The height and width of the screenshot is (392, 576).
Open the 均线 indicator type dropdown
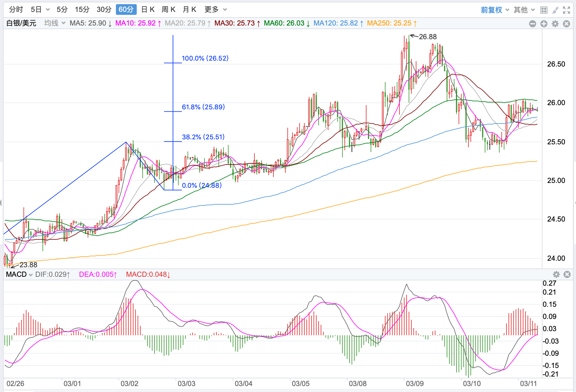point(55,23)
